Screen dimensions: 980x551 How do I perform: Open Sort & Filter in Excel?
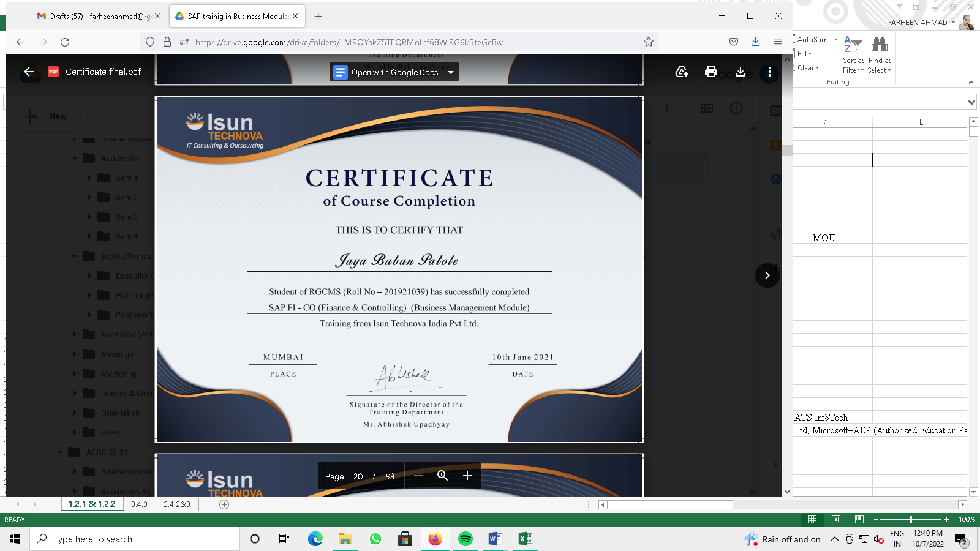click(x=853, y=55)
